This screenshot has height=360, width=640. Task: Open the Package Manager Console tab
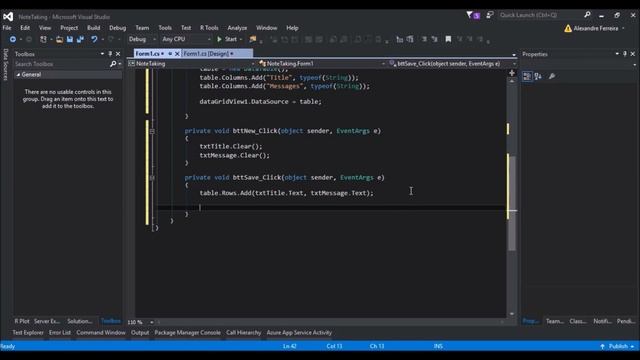187,333
